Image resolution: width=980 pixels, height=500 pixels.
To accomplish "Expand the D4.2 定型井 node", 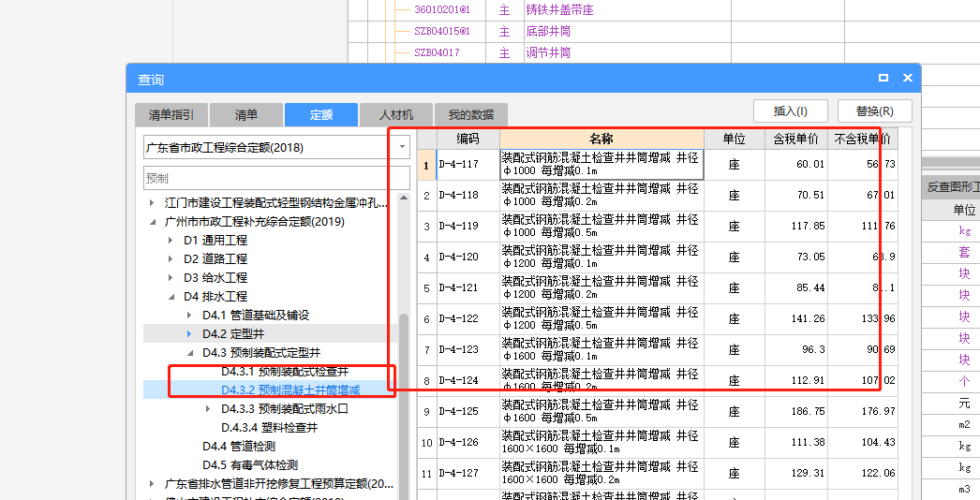I will [189, 334].
